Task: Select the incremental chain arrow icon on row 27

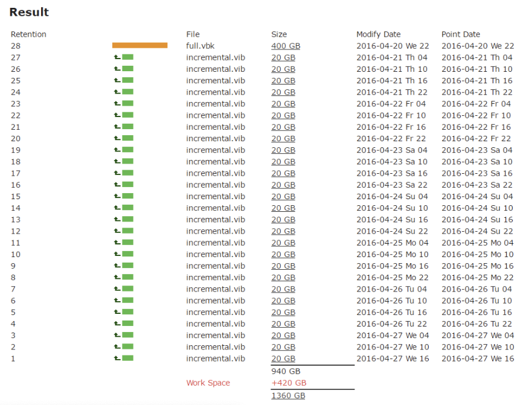Action: click(x=117, y=57)
